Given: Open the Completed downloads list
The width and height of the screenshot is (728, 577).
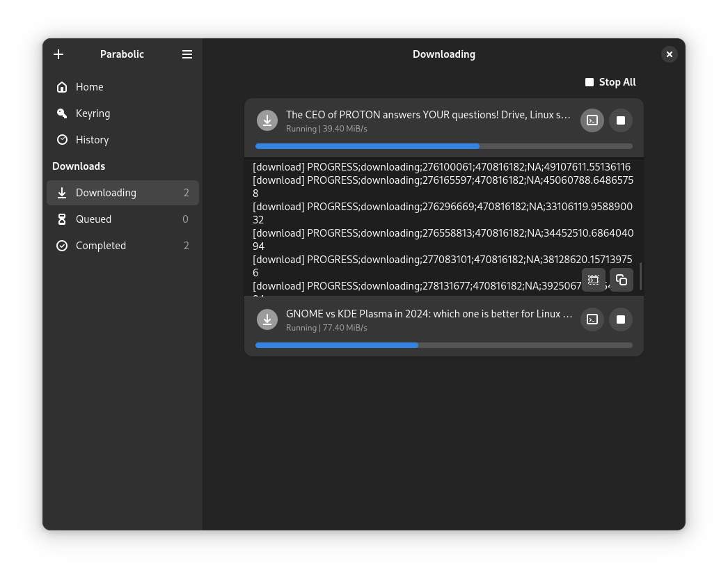Looking at the screenshot, I should point(101,245).
